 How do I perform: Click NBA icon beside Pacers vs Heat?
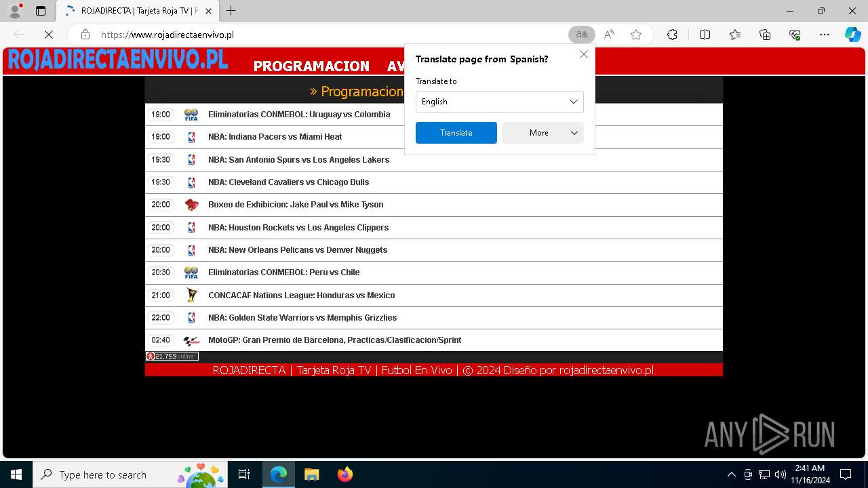(x=191, y=137)
